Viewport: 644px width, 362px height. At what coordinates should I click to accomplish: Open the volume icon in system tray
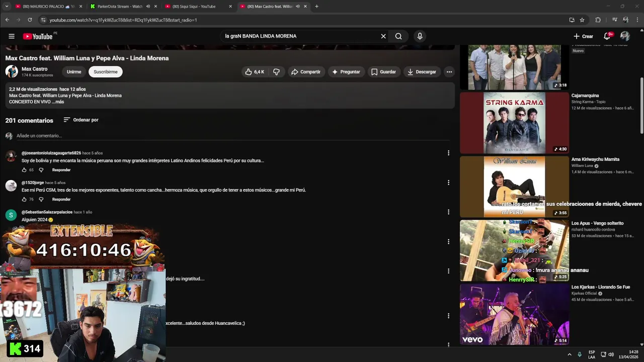point(611,354)
